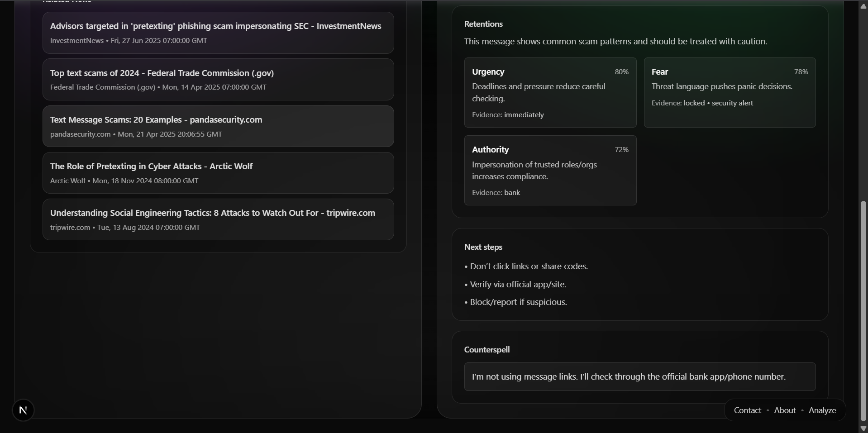
Task: Navigate to the Analyze page link
Action: point(822,410)
